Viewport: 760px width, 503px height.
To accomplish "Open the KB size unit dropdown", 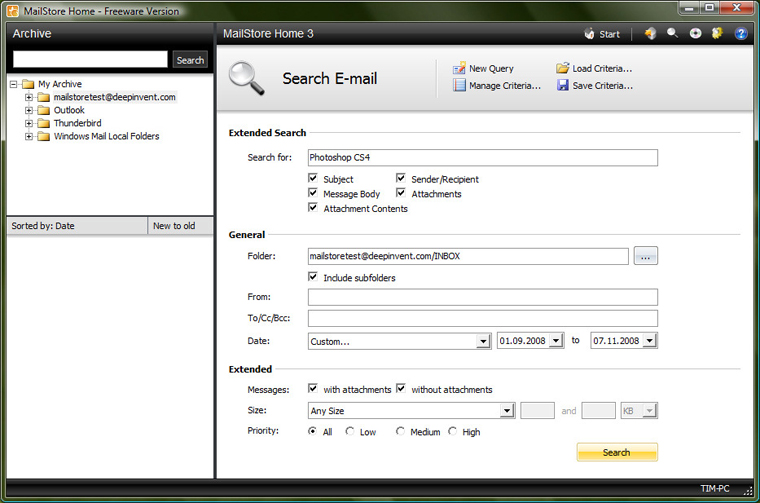I will (649, 411).
